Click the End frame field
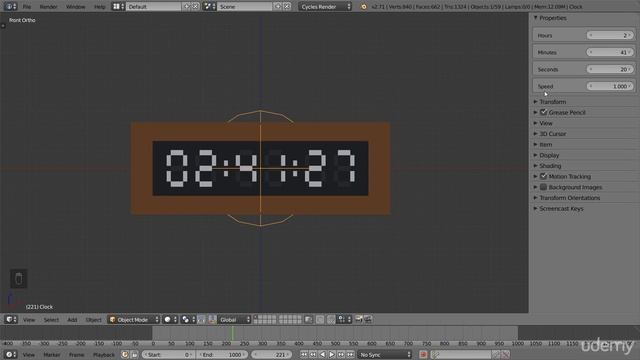 click(x=222, y=355)
